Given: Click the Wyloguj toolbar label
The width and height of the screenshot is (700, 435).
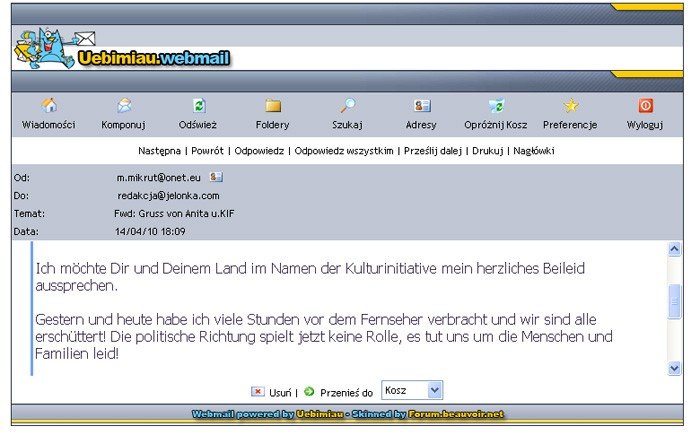Looking at the screenshot, I should 645,125.
